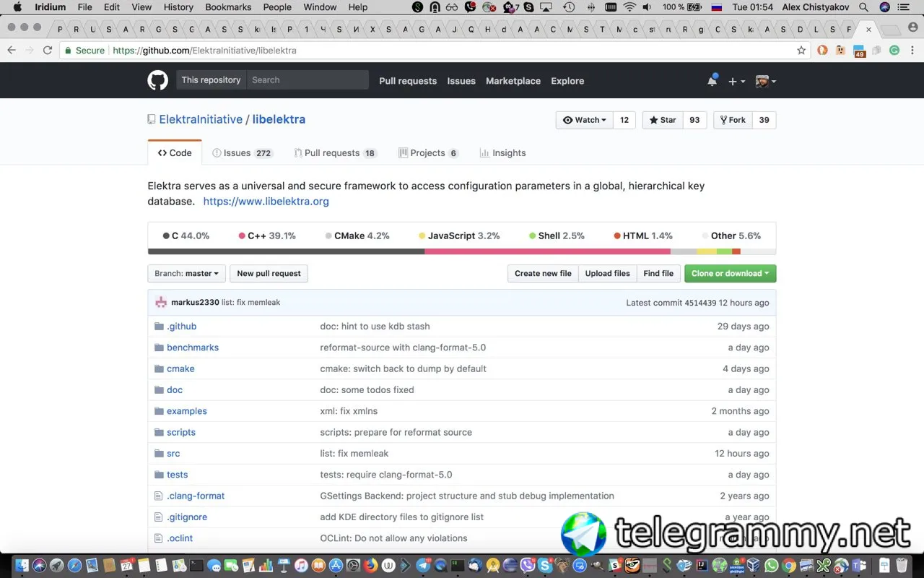This screenshot has width=924, height=578.
Task: Open the Branch: master dropdown
Action: [x=186, y=274]
